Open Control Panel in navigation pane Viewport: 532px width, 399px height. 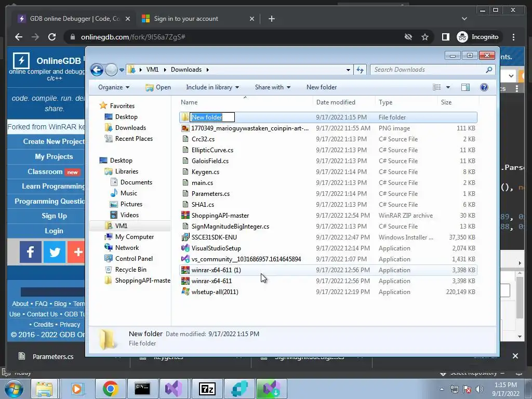(x=129, y=259)
